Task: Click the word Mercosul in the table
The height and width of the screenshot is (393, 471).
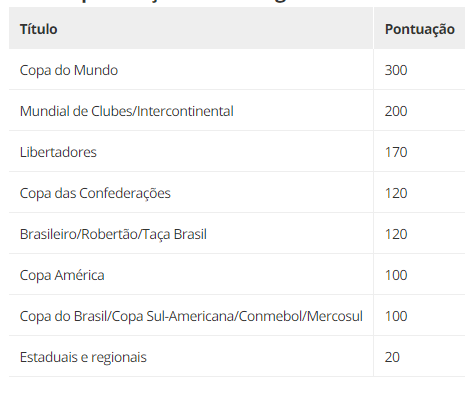Action: pos(335,316)
